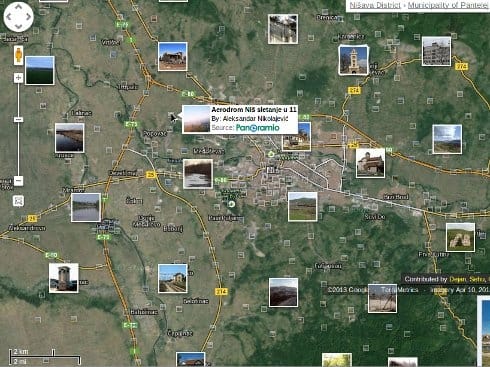
Task: Open the Nišava District link
Action: 375,5
